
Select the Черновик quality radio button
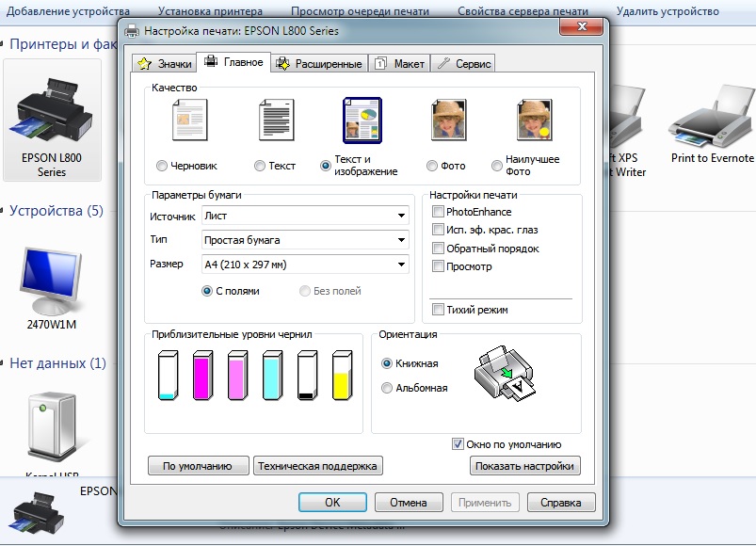click(162, 166)
